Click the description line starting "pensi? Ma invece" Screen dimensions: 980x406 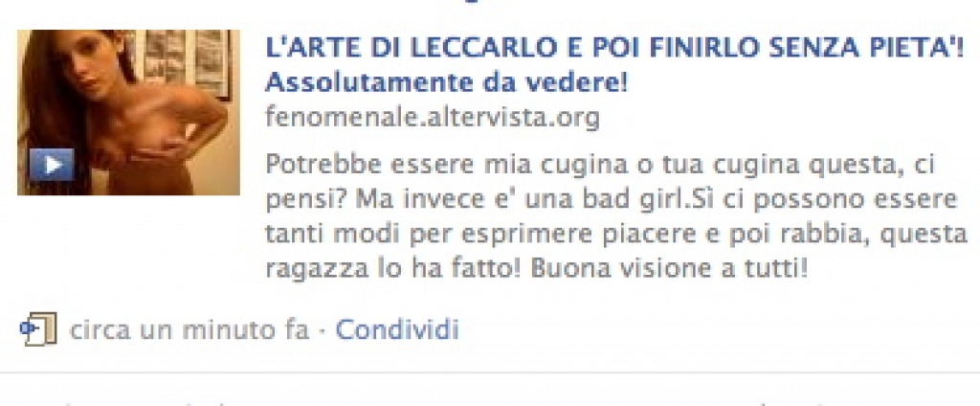[x=612, y=200]
